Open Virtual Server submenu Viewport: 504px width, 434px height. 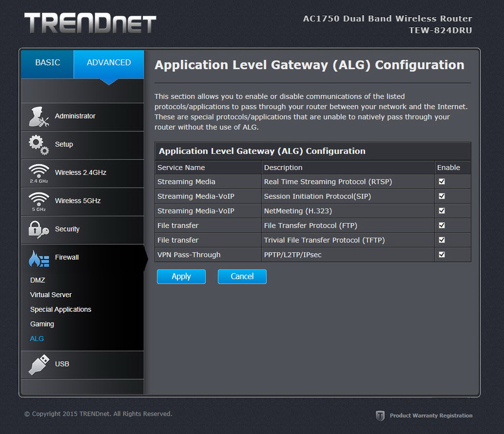pyautogui.click(x=51, y=295)
